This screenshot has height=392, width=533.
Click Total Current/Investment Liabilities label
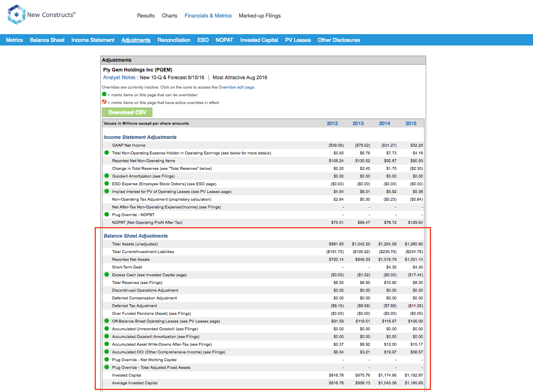point(143,252)
